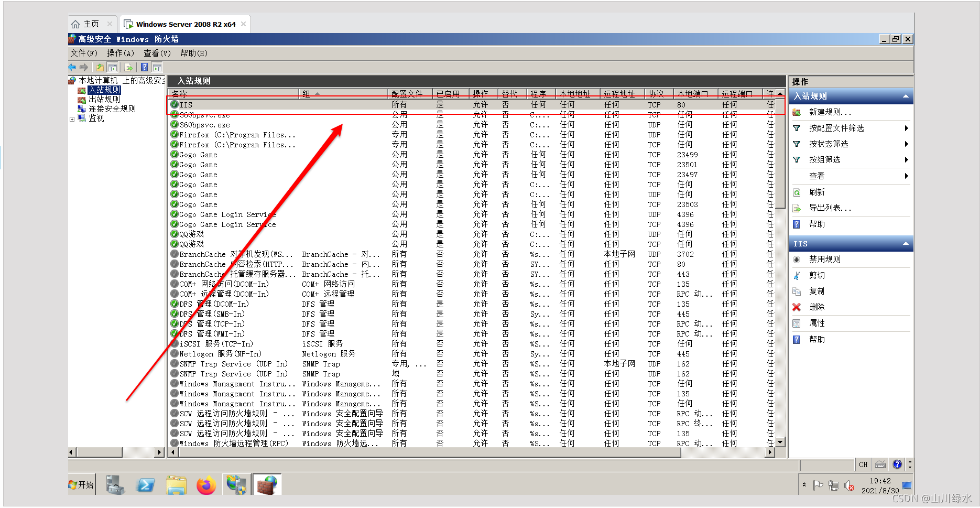This screenshot has height=508, width=980.
Task: Click 新建规则... to create a rule
Action: [x=830, y=112]
